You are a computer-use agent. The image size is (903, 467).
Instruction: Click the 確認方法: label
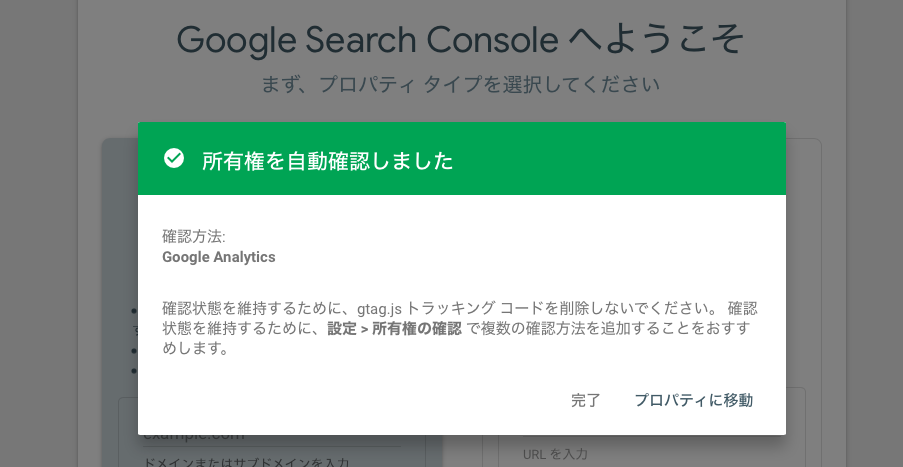194,237
